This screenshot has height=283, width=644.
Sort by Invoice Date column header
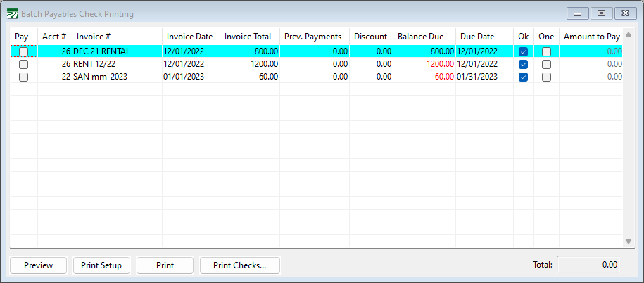191,36
